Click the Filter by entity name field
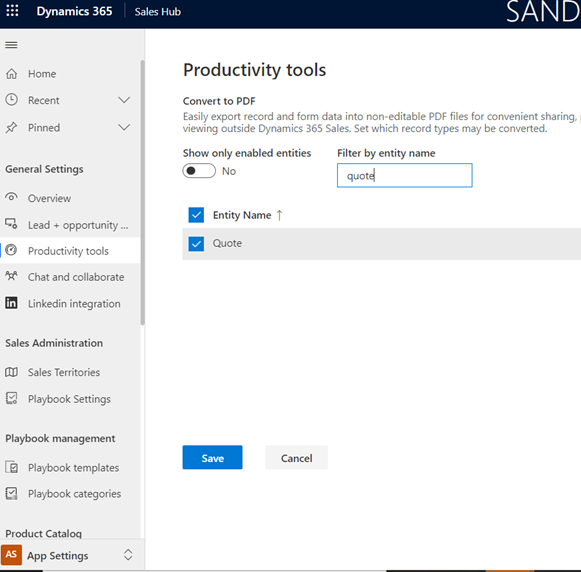This screenshot has height=572, width=581. pos(405,175)
